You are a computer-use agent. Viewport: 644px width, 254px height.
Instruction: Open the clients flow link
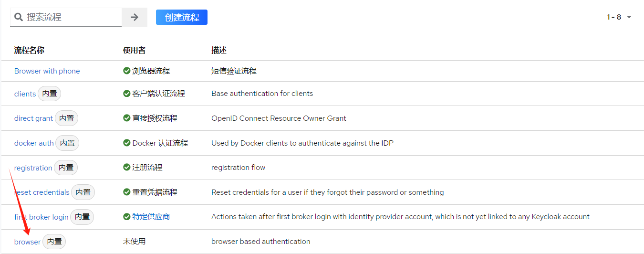click(x=25, y=94)
